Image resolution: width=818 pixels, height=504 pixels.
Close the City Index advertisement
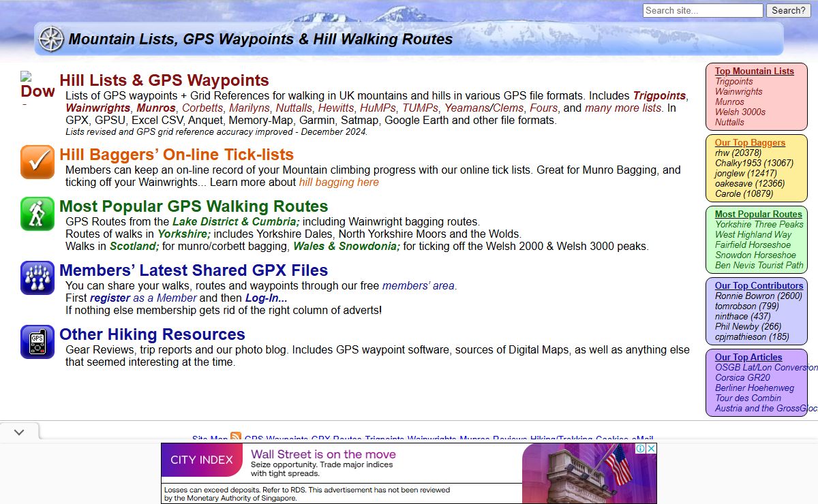tap(651, 449)
